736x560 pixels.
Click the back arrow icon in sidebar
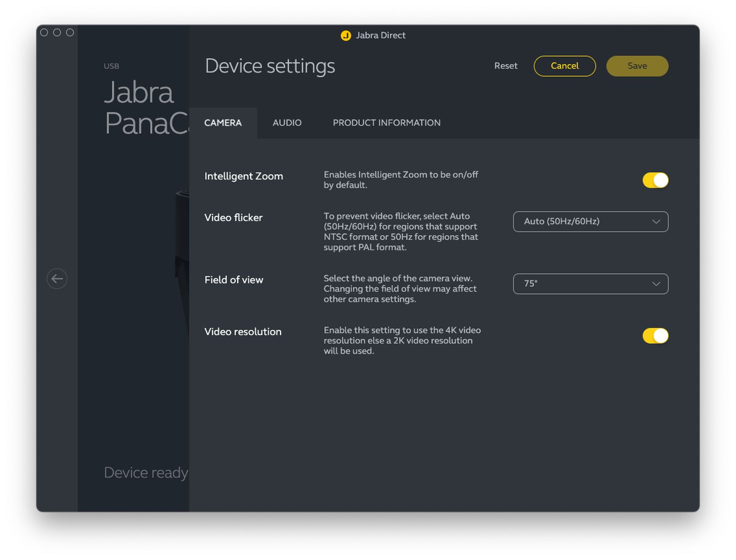point(57,279)
